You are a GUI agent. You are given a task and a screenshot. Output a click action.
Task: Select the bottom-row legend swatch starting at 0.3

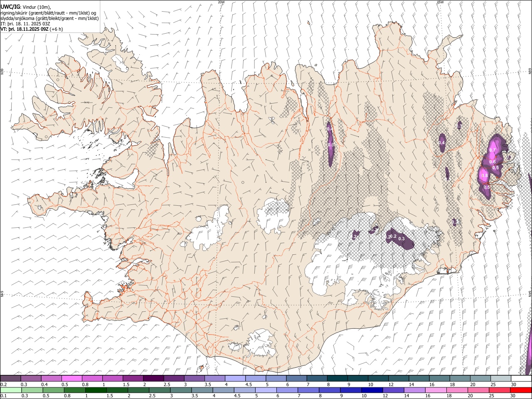32,390
